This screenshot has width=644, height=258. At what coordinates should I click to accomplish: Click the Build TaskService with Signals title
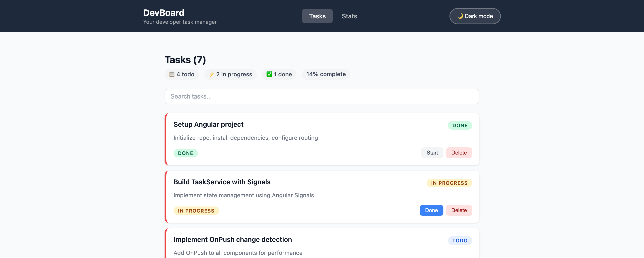[x=222, y=182]
